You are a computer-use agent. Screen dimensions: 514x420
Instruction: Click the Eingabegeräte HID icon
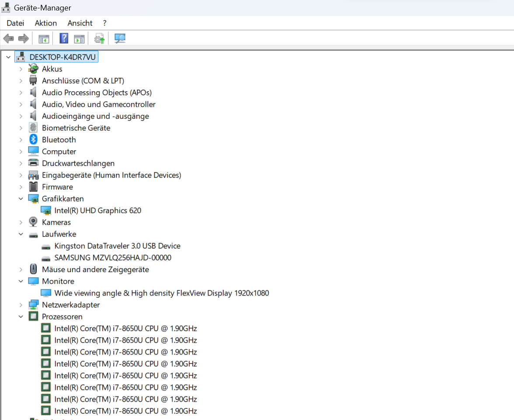pyautogui.click(x=33, y=175)
